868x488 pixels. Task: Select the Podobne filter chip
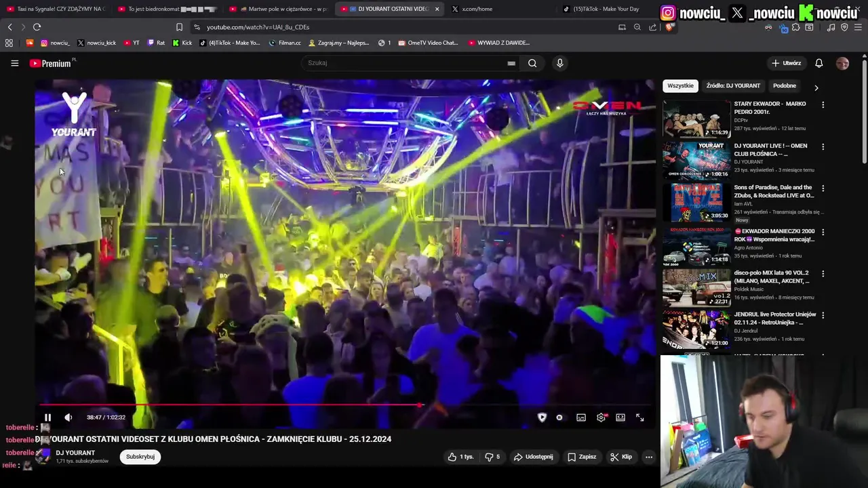tap(785, 86)
